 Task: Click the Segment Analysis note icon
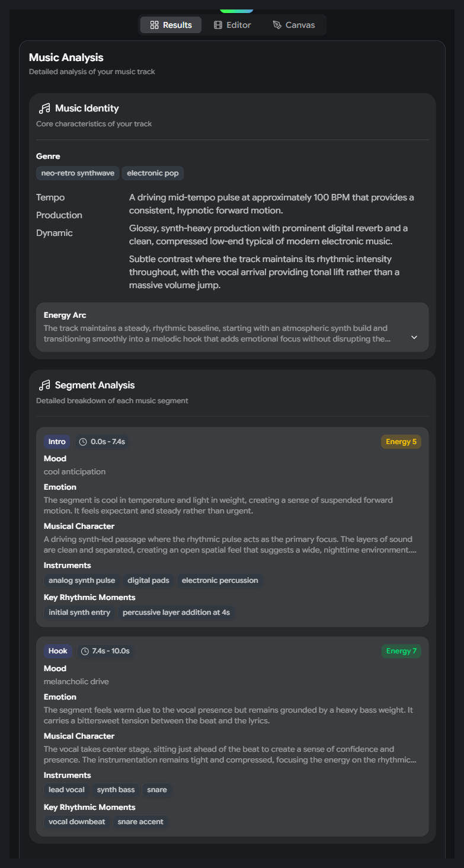[44, 385]
